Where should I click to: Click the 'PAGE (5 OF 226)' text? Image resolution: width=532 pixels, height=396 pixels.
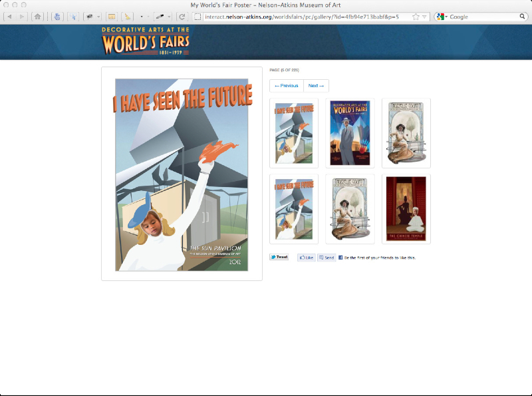pyautogui.click(x=285, y=70)
